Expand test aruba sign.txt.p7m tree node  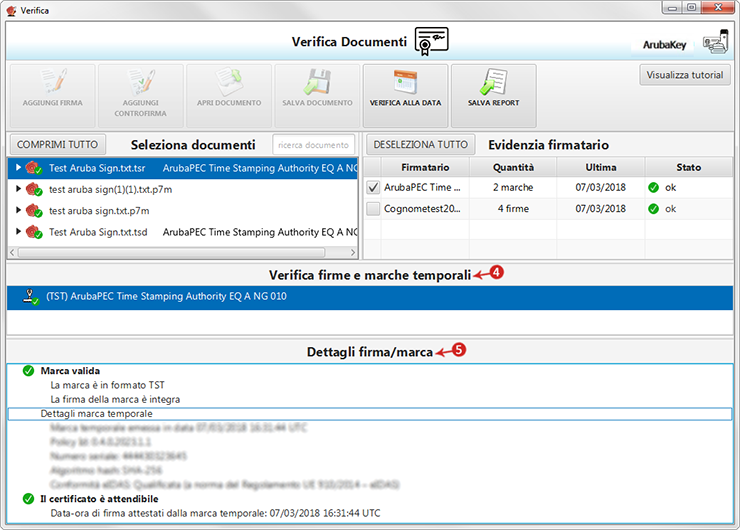pyautogui.click(x=18, y=210)
